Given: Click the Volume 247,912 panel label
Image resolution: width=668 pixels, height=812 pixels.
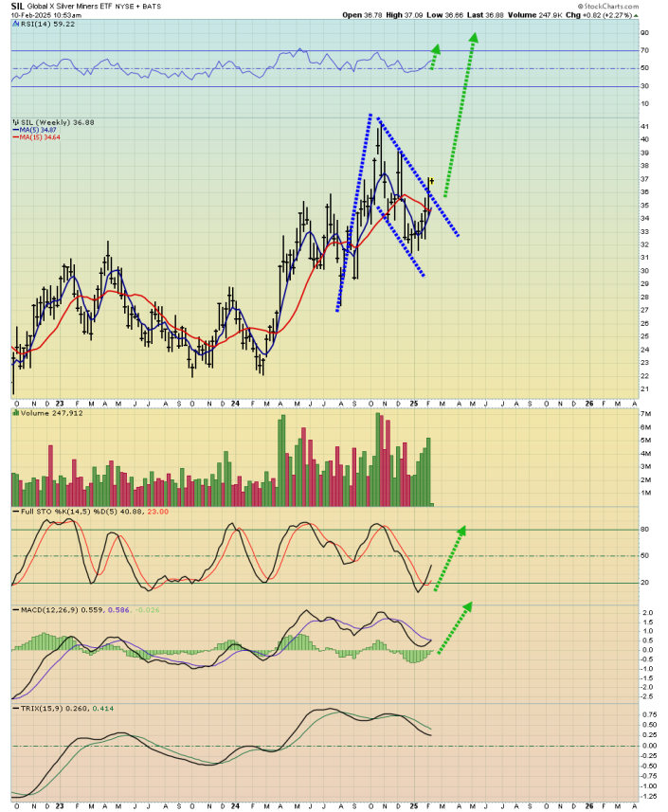Looking at the screenshot, I should [52, 413].
